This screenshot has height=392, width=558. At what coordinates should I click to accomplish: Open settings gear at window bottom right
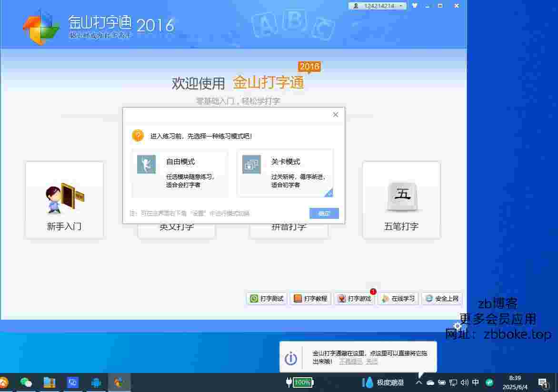click(x=457, y=326)
